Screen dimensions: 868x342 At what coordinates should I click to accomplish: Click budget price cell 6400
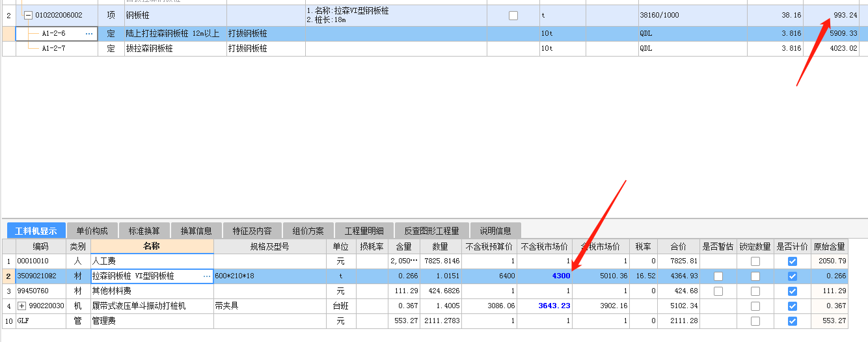tap(489, 276)
